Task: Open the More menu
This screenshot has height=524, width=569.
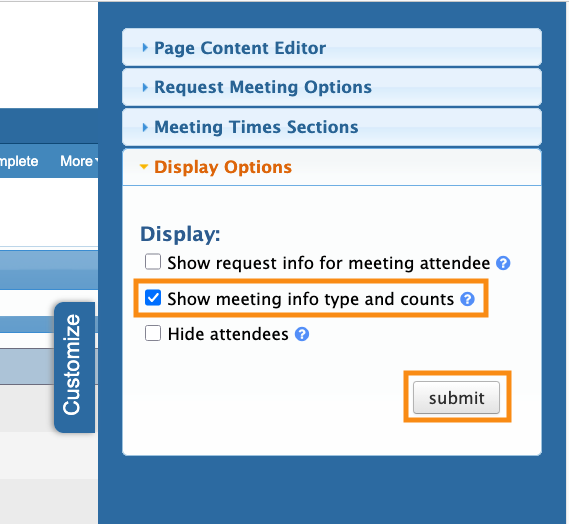Action: tap(79, 161)
